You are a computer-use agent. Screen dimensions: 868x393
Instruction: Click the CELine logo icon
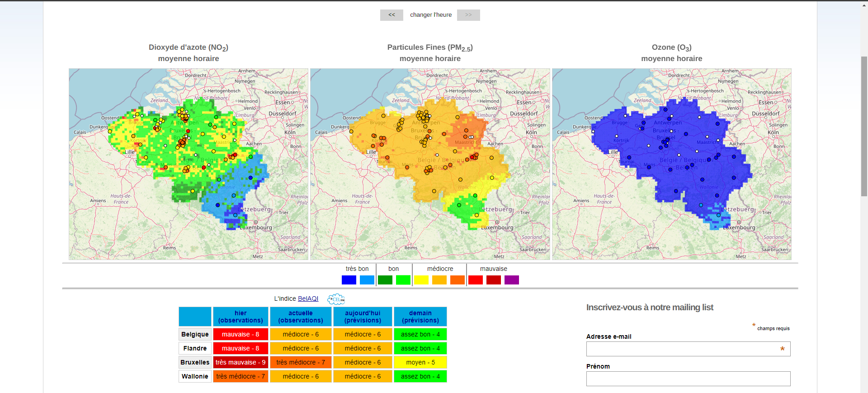(336, 299)
